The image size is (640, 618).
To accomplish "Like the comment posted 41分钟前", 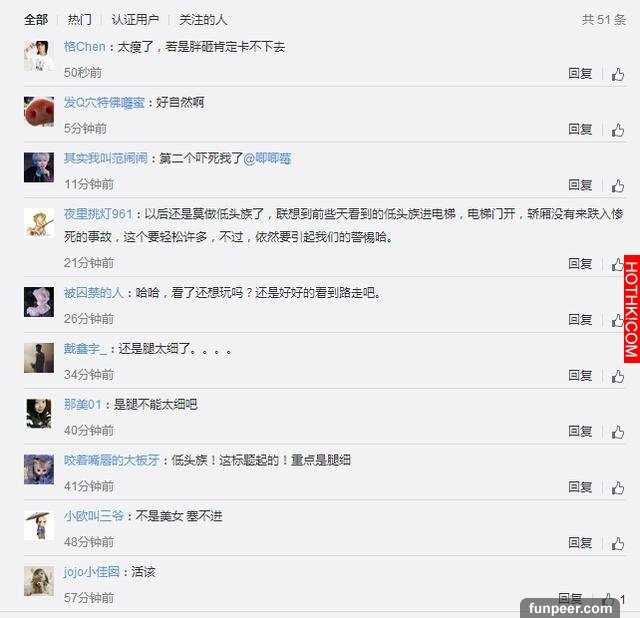I will coord(618,488).
